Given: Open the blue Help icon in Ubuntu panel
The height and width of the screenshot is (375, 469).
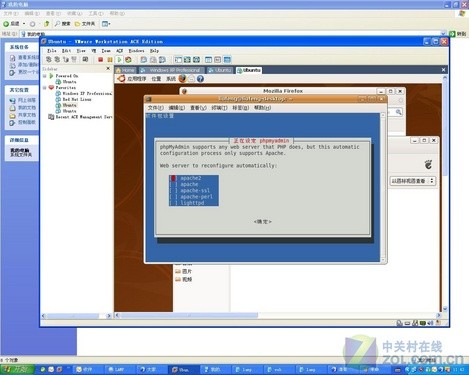Looking at the screenshot, I should pos(200,79).
